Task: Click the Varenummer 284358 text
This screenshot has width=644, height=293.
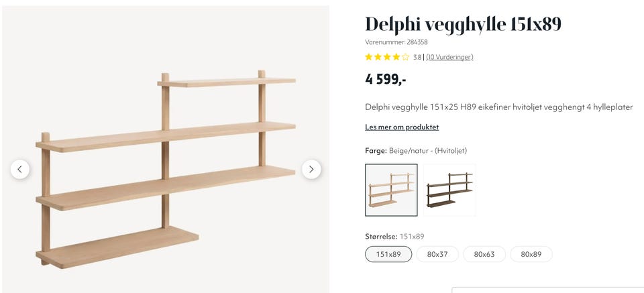Action: pyautogui.click(x=396, y=42)
